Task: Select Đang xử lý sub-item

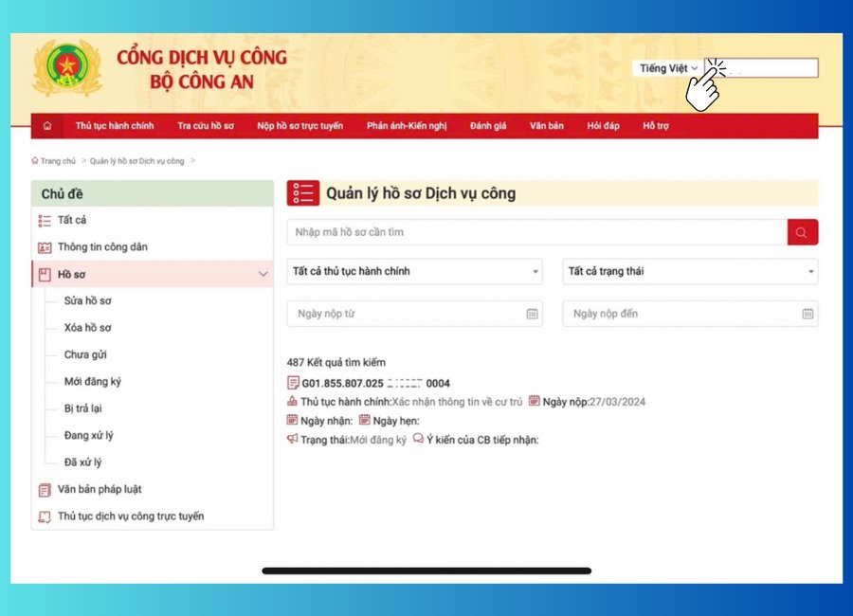Action: click(x=89, y=435)
